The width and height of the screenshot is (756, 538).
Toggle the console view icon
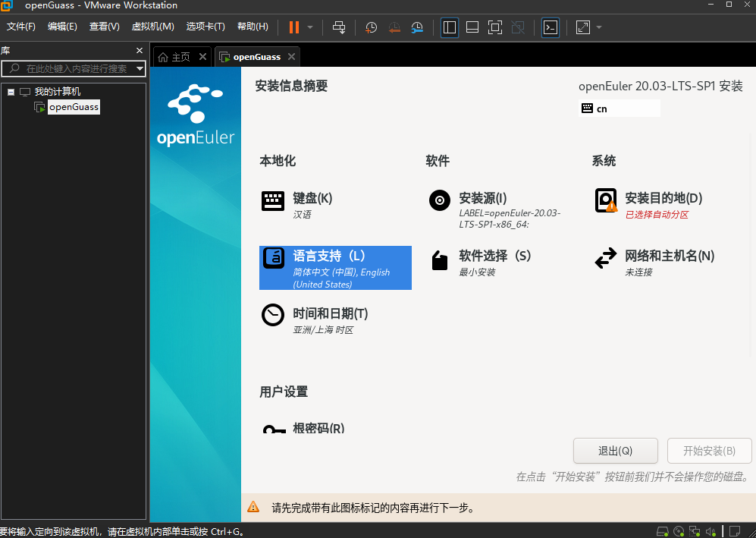(551, 27)
